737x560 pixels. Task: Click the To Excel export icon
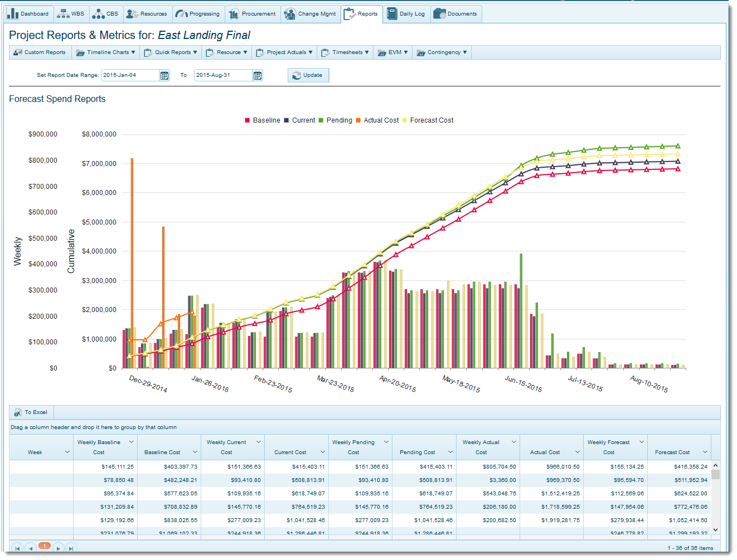(18, 413)
